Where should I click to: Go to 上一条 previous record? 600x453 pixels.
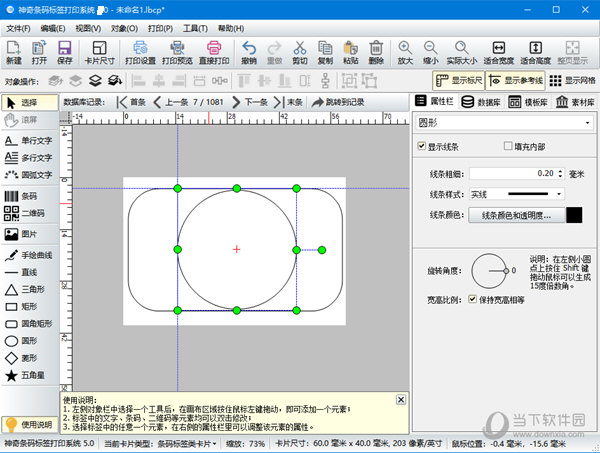171,102
